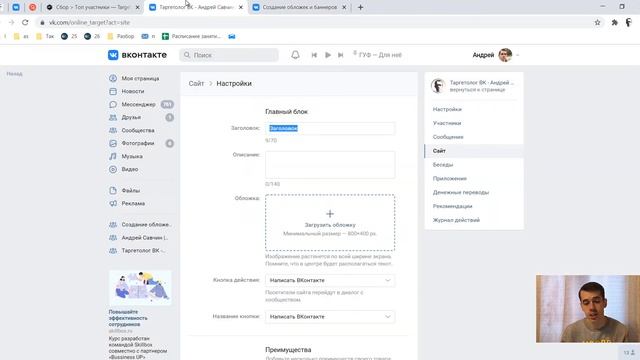
Task: Open the Так bookmarks folder
Action: coord(45,36)
